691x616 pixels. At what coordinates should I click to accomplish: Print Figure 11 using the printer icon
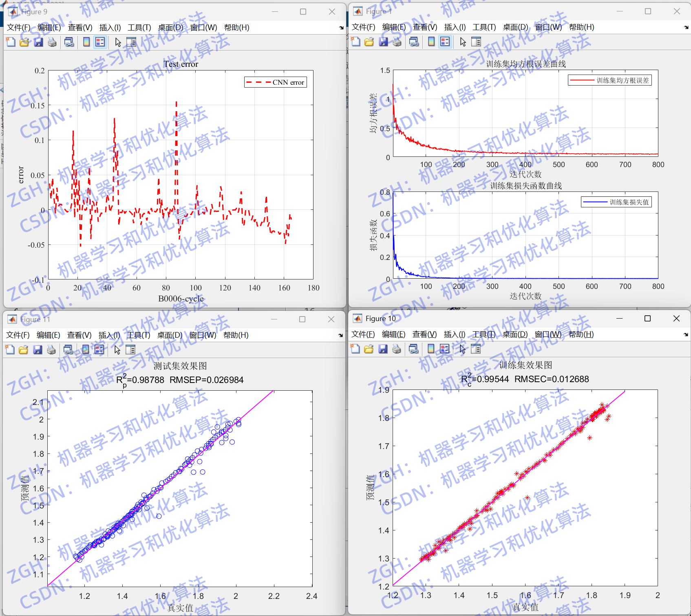[x=51, y=350]
